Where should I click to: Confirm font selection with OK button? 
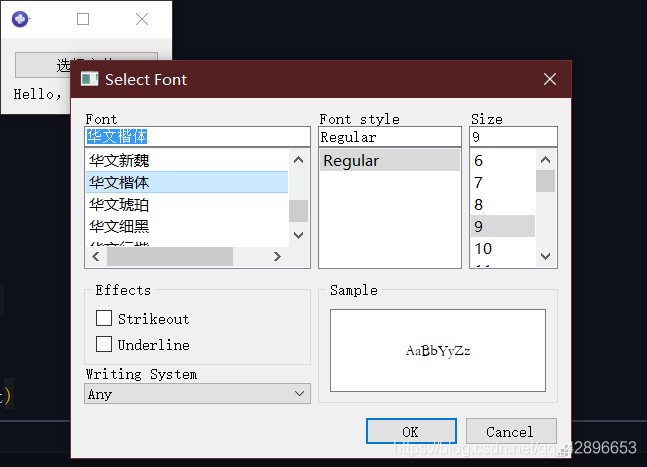tap(411, 431)
